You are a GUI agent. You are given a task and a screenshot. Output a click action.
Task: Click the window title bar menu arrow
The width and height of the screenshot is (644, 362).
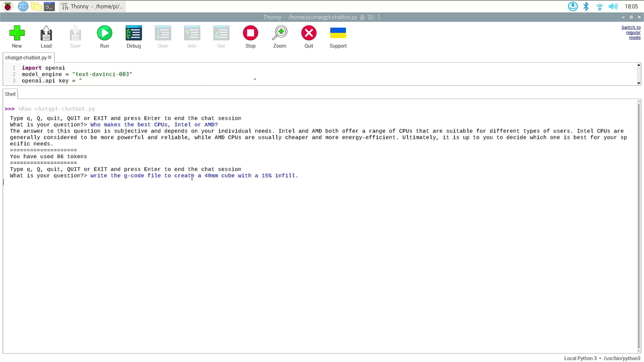tap(623, 17)
